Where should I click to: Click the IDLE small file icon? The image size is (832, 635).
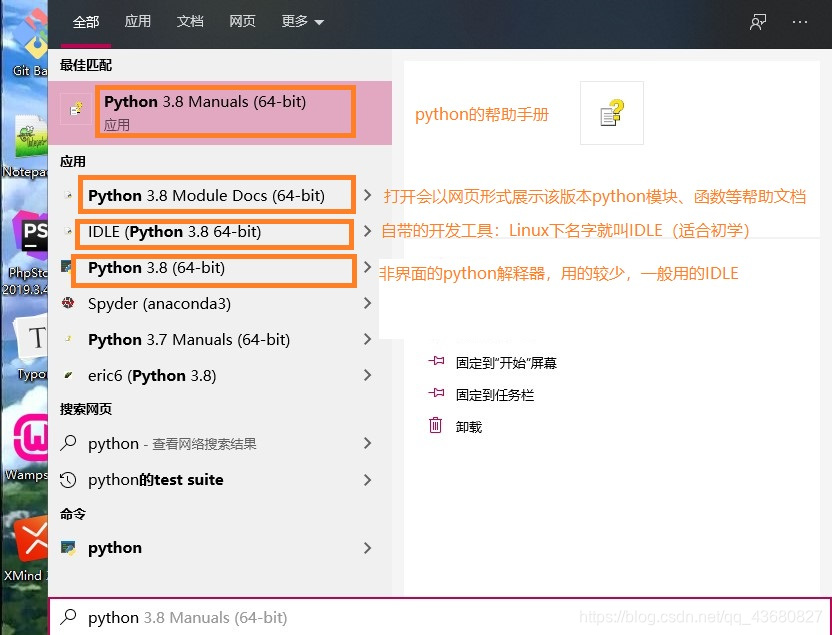pyautogui.click(x=68, y=231)
